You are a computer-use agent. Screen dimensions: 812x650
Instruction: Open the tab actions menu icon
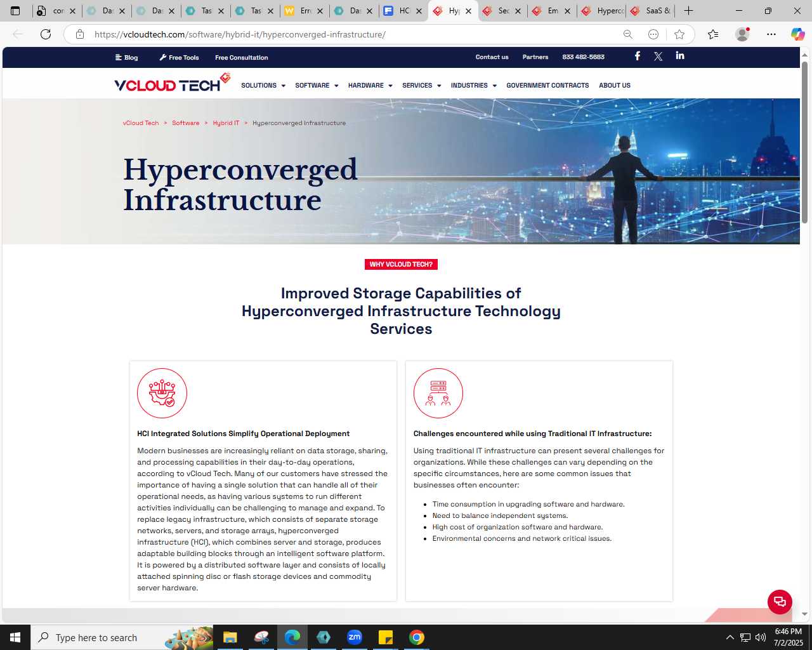click(15, 11)
